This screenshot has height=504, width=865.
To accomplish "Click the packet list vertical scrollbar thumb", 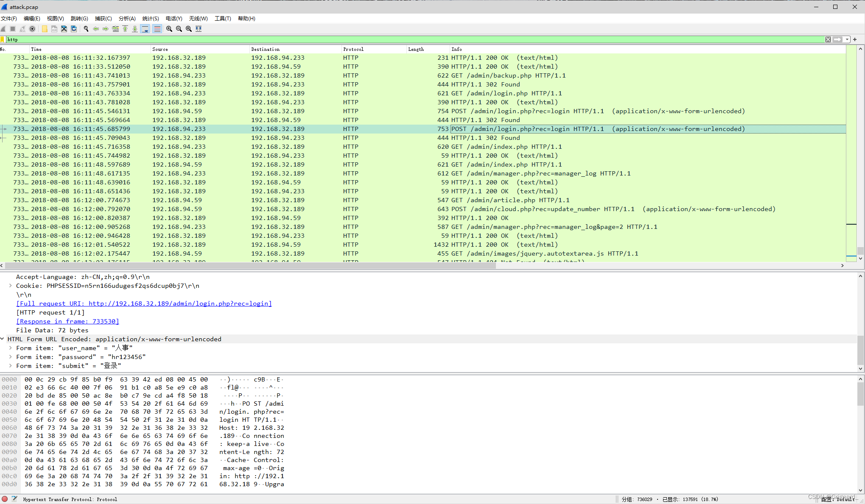I will tap(860, 251).
